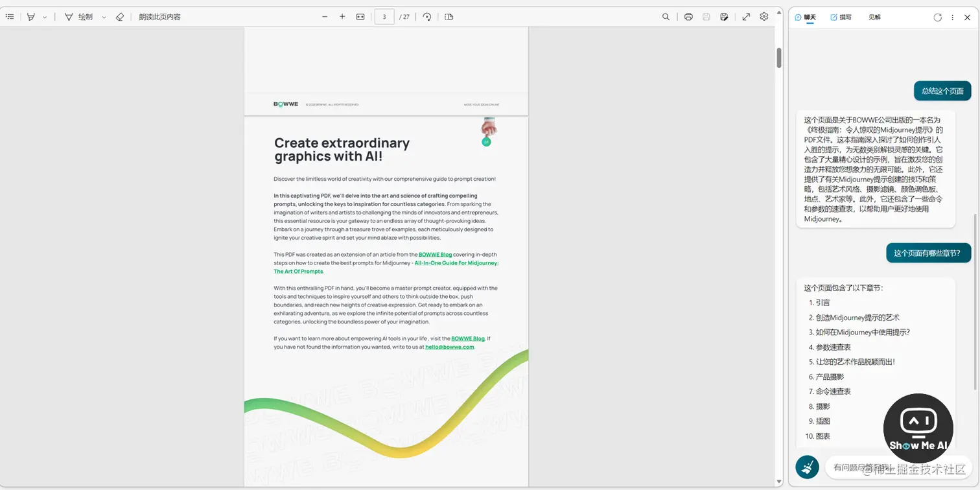Click '10. 图表' list item

tap(817, 436)
